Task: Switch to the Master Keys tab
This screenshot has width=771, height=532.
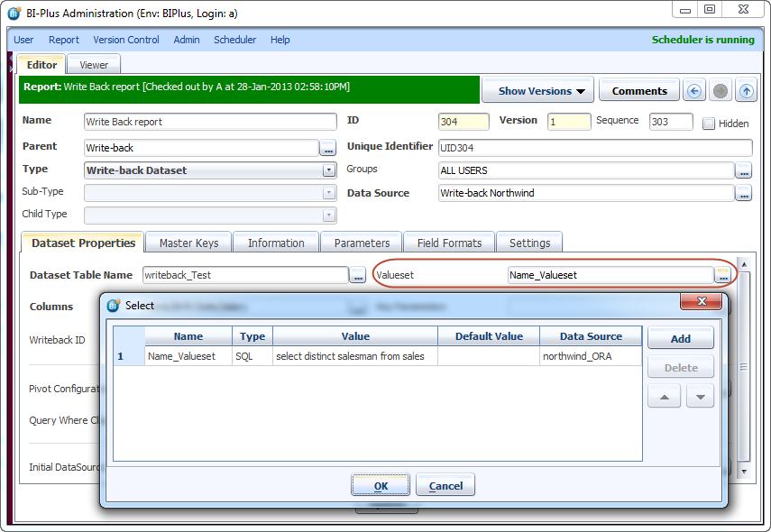Action: (x=188, y=243)
